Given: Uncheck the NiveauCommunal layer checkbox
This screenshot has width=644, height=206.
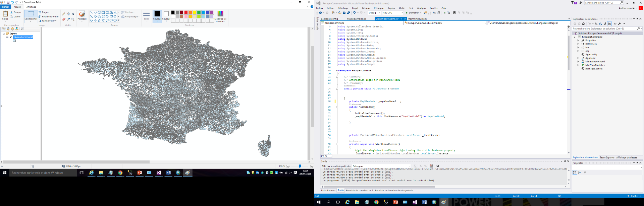Looking at the screenshot, I should tap(11, 37).
